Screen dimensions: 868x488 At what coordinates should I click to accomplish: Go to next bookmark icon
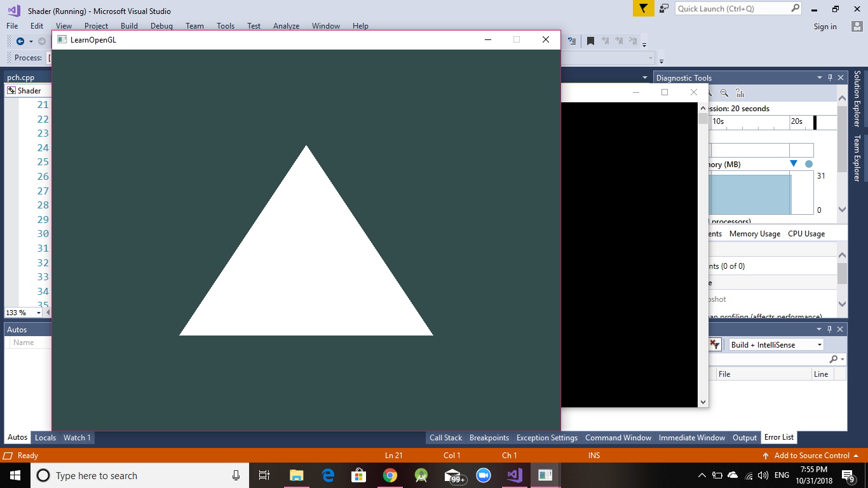pos(619,41)
